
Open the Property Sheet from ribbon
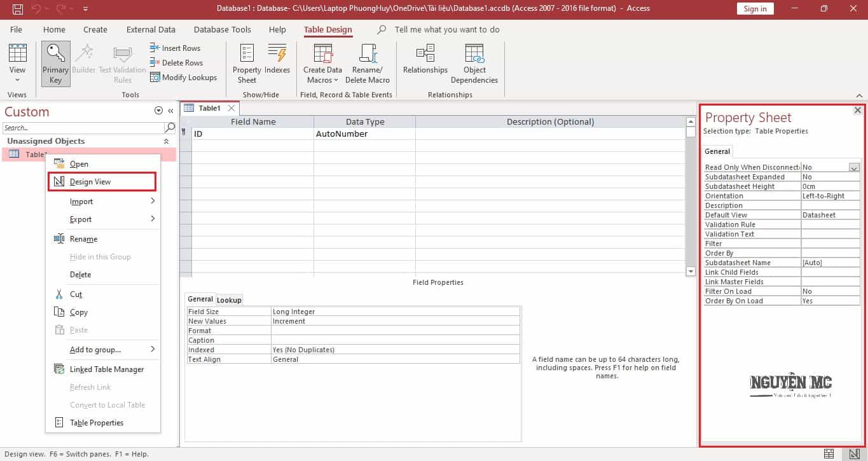click(247, 63)
